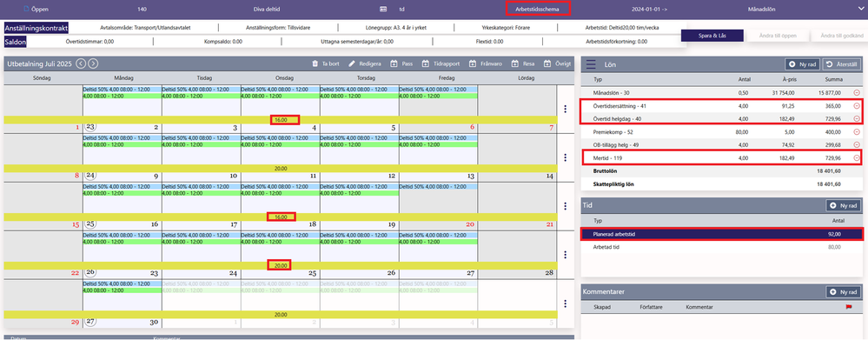Viewport: 868px width, 340px height.
Task: Select the Planerad arbetstid row
Action: coord(722,234)
